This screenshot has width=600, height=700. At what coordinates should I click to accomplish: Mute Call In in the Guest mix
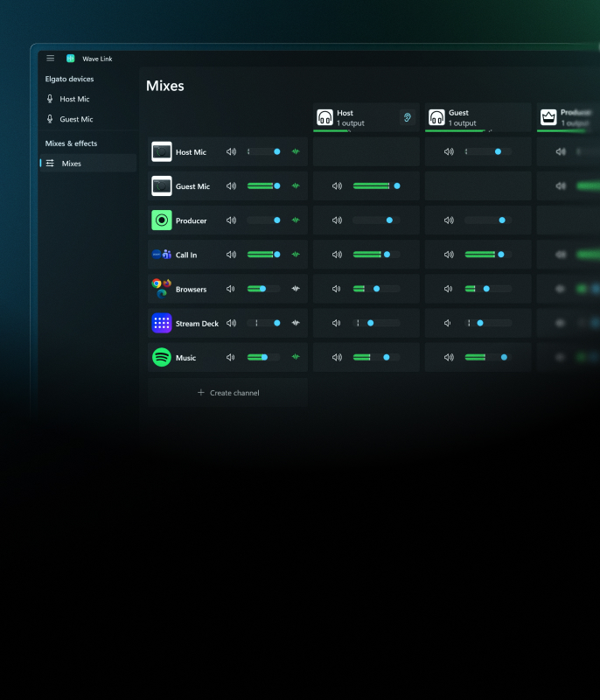tap(449, 255)
